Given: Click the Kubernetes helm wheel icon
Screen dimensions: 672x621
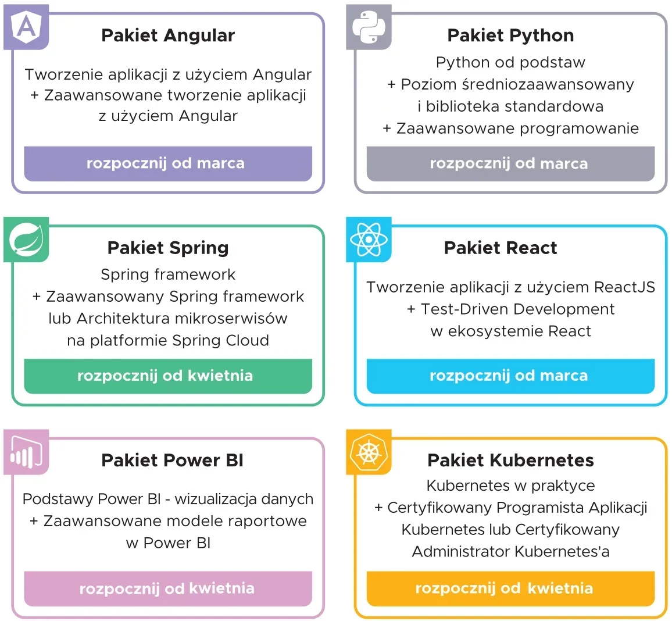Looking at the screenshot, I should coord(369,452).
